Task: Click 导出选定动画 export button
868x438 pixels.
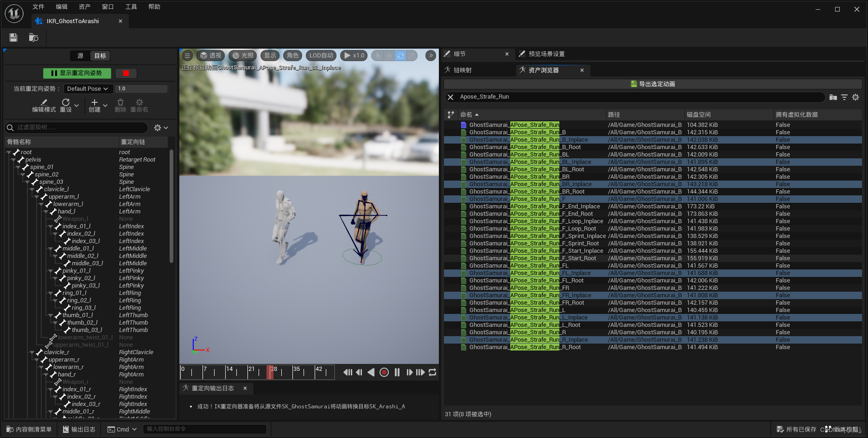Action: click(653, 84)
